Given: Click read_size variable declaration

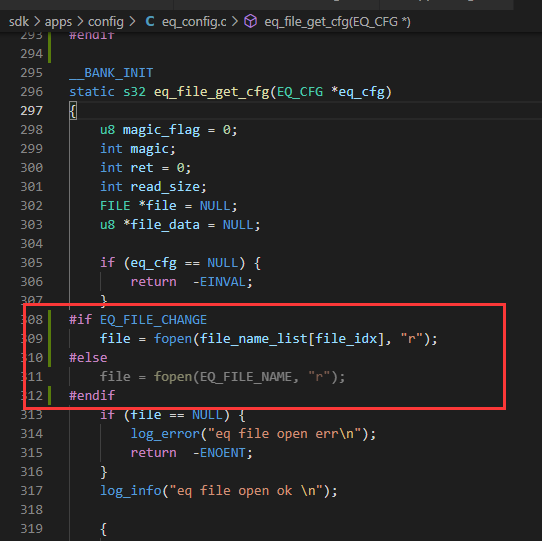Looking at the screenshot, I should click(x=165, y=187).
